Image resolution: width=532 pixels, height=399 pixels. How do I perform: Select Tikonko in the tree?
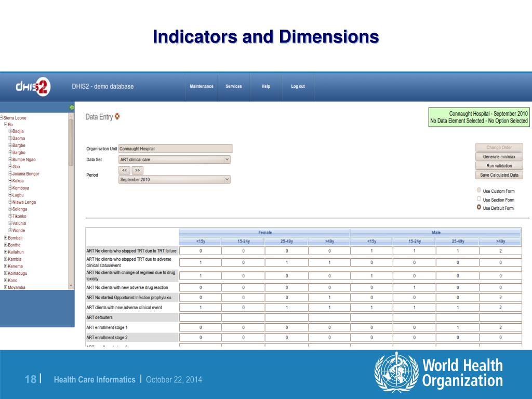click(x=19, y=216)
